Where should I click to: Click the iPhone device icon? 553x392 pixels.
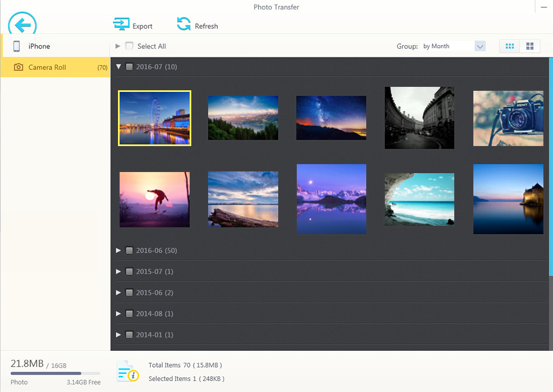(17, 46)
